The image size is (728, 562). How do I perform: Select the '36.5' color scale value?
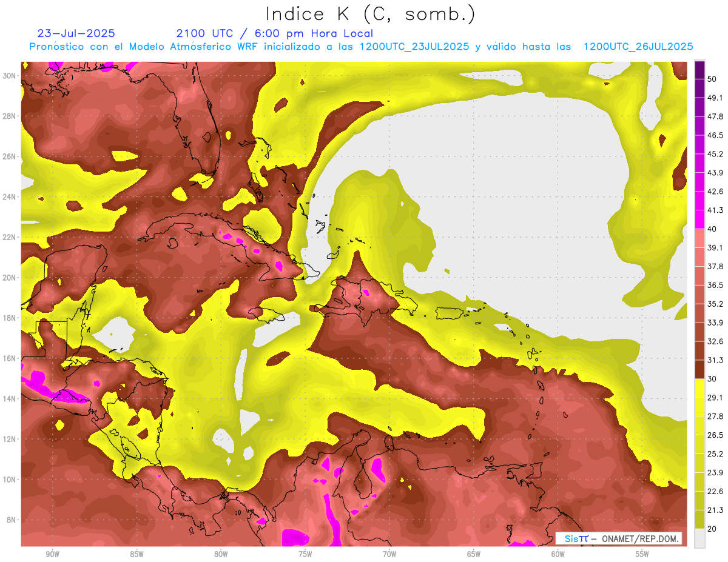[715, 285]
